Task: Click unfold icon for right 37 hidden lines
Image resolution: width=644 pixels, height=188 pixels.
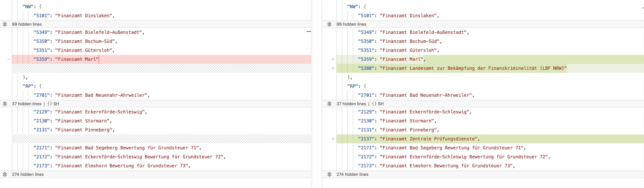Action: click(330, 104)
